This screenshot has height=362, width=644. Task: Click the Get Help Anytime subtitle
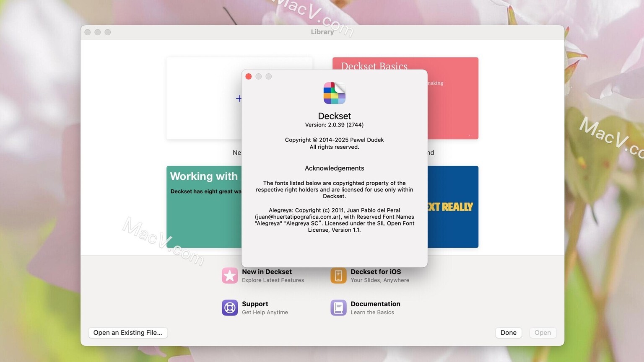point(265,313)
